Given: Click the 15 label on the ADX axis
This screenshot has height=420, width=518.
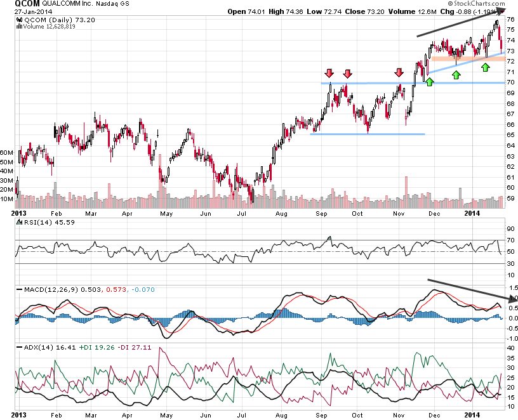Looking at the screenshot, I should [510, 397].
